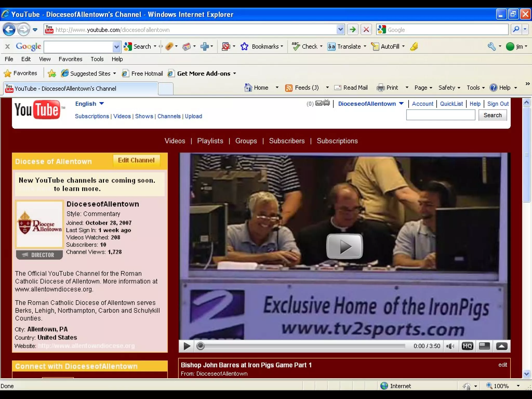Open Read Mail from command bar

pyautogui.click(x=351, y=88)
